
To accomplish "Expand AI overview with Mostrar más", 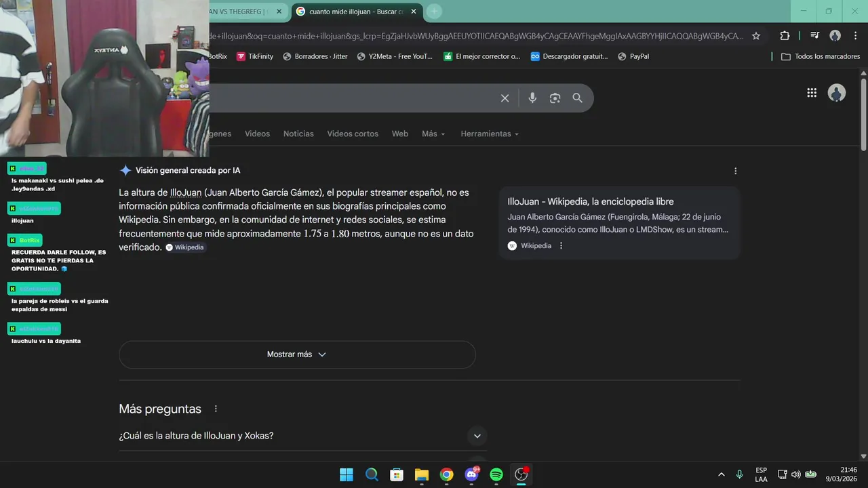I will pos(297,354).
